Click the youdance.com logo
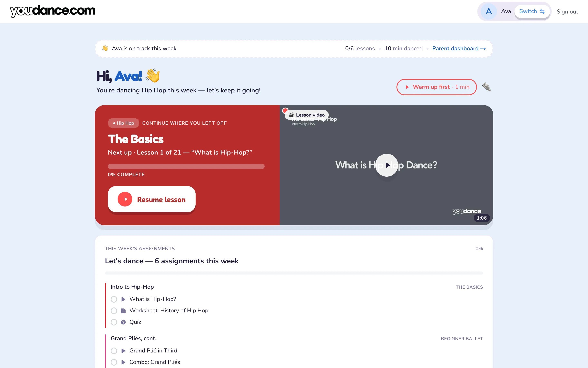Viewport: 588px width, 368px height. tap(52, 11)
